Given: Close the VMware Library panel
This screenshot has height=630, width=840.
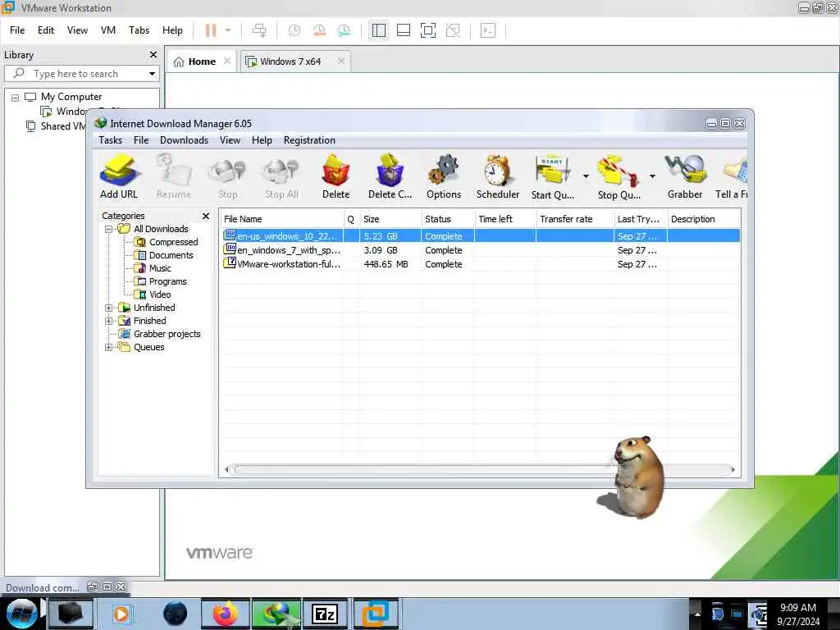Looking at the screenshot, I should (x=153, y=55).
